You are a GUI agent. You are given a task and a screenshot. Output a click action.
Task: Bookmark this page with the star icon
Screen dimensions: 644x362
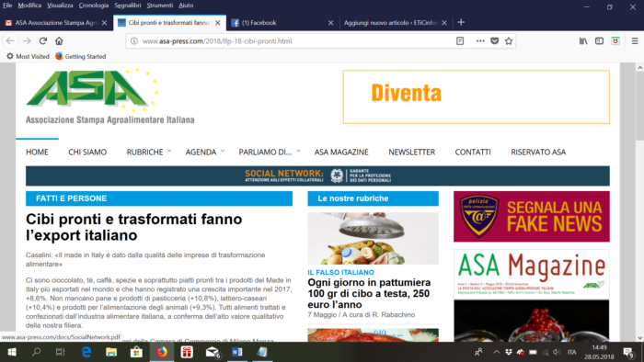tap(509, 41)
